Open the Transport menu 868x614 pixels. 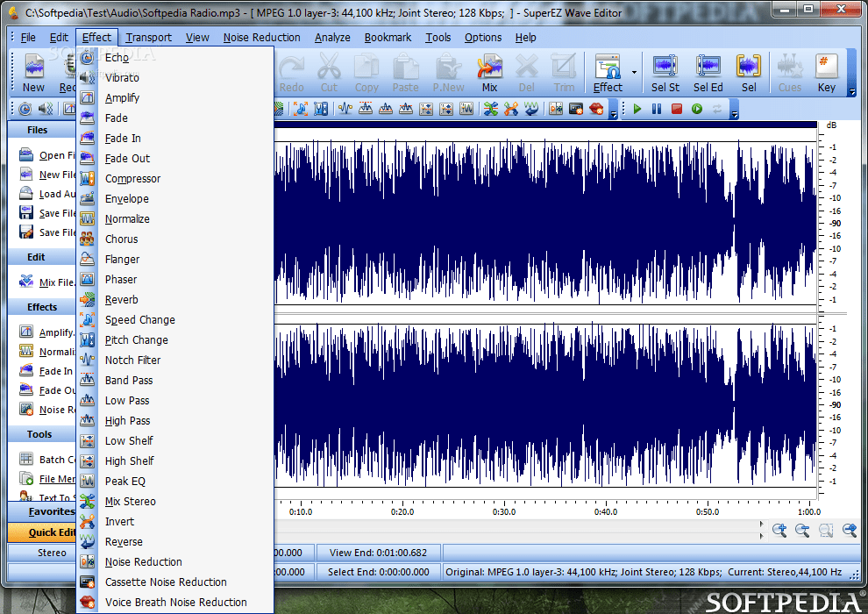147,37
